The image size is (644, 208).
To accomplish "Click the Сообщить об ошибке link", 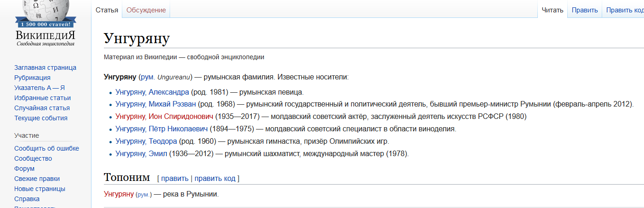I will pyautogui.click(x=46, y=148).
